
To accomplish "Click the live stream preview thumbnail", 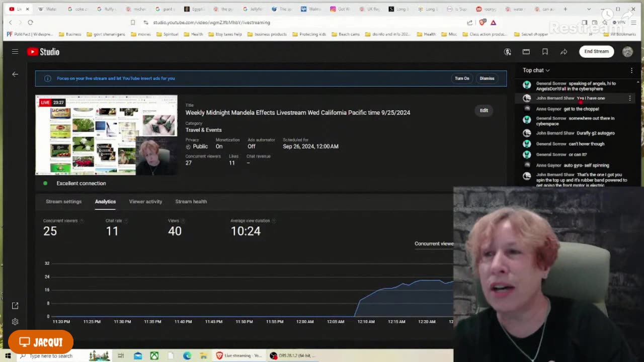I will click(x=106, y=135).
